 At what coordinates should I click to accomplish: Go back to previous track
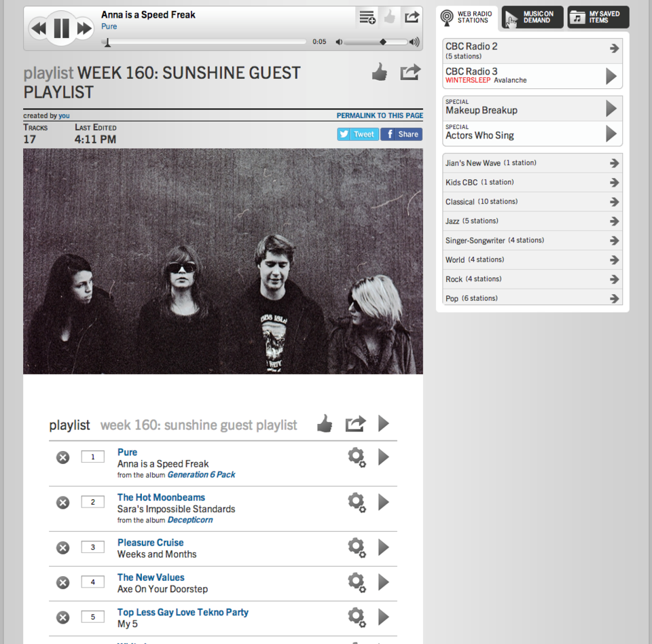tap(39, 29)
